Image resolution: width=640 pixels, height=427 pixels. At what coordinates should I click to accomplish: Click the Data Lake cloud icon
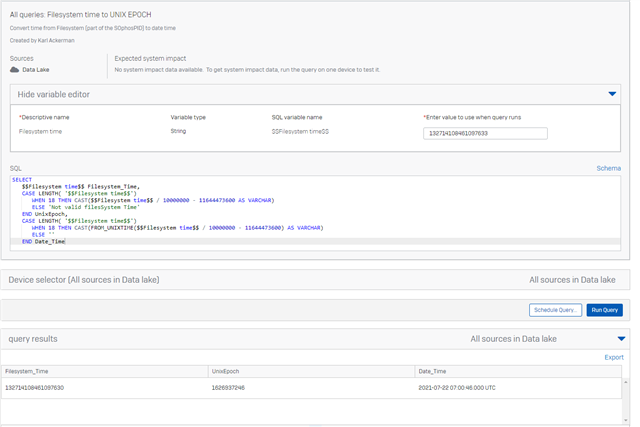coord(14,70)
